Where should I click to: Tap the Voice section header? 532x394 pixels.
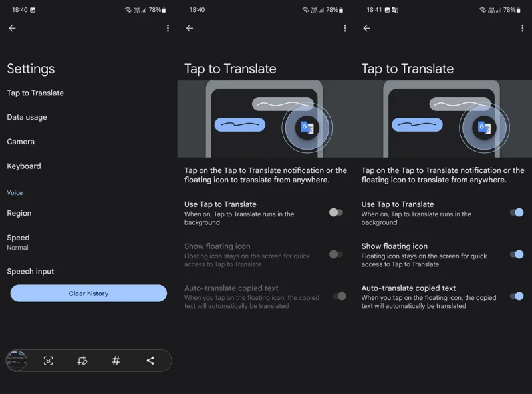pos(15,192)
